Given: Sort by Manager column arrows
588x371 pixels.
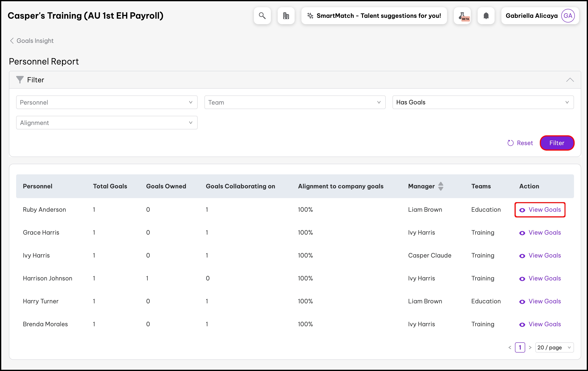Looking at the screenshot, I should [x=440, y=186].
